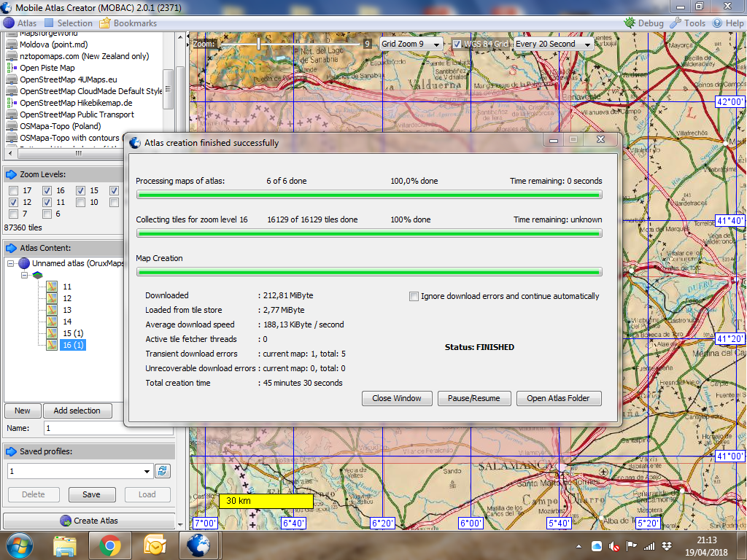
Task: Toggle the WGS 84 Grid checkbox
Action: (457, 44)
